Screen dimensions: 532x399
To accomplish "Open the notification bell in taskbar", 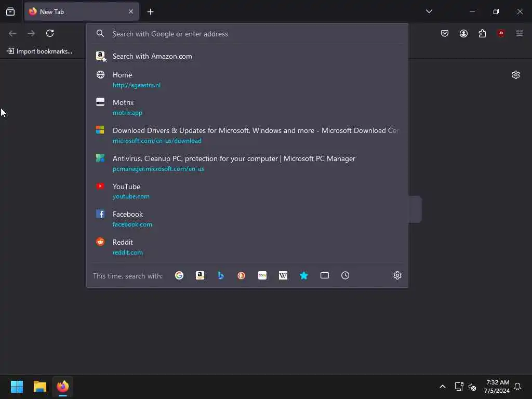I will (517, 387).
